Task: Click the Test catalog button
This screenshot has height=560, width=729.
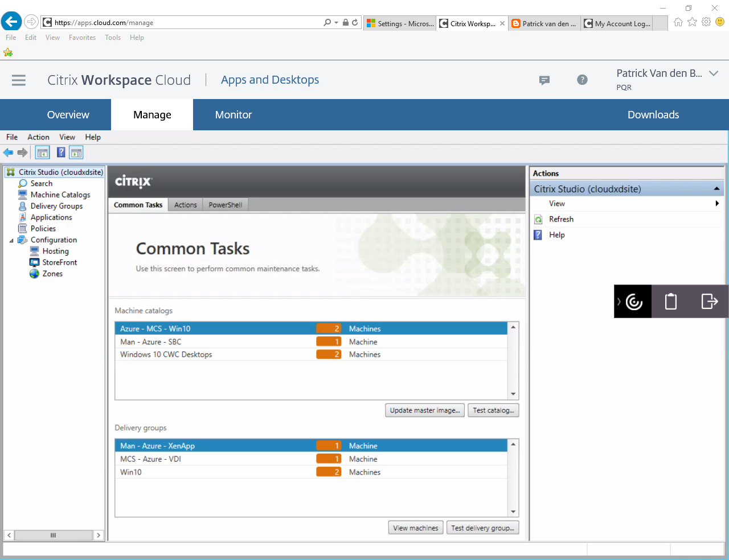Action: [x=493, y=410]
